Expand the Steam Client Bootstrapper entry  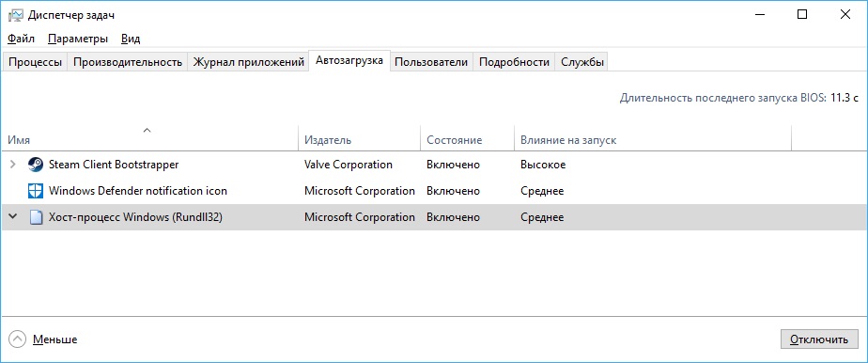pos(13,165)
